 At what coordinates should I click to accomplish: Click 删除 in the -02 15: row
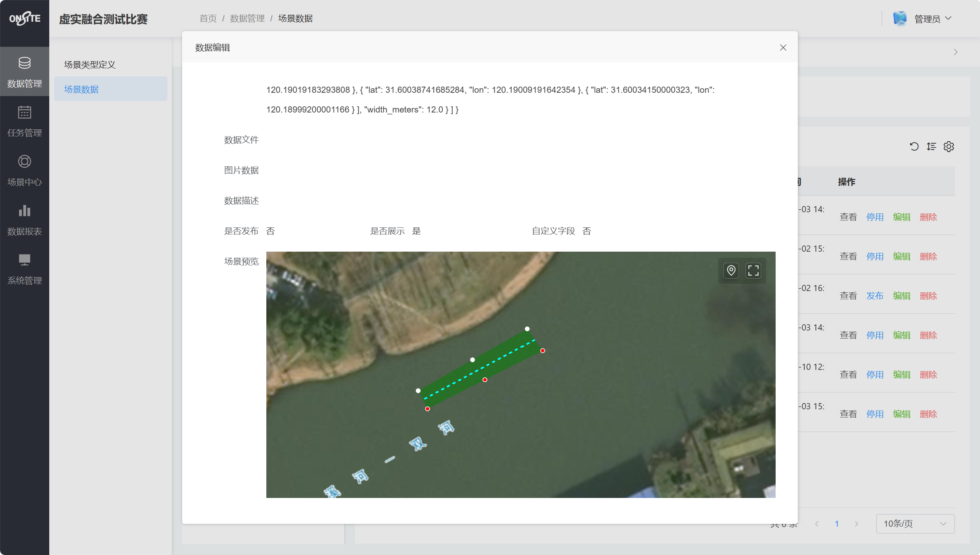pyautogui.click(x=928, y=257)
